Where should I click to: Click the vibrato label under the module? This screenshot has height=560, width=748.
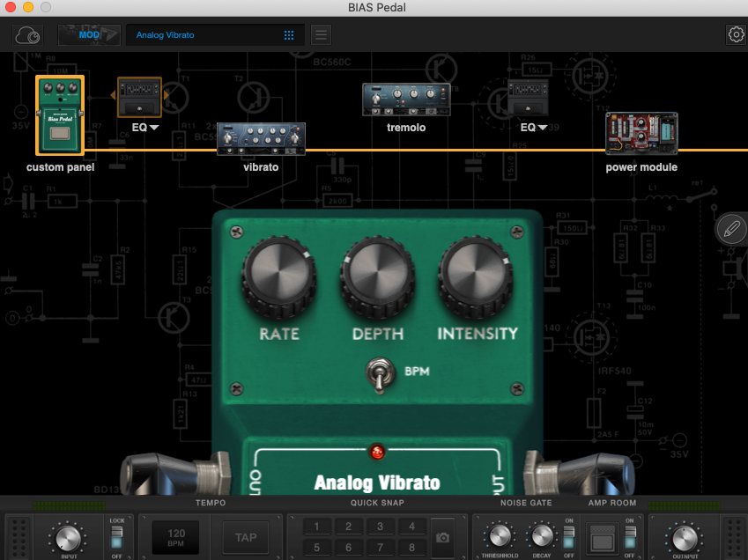(261, 167)
